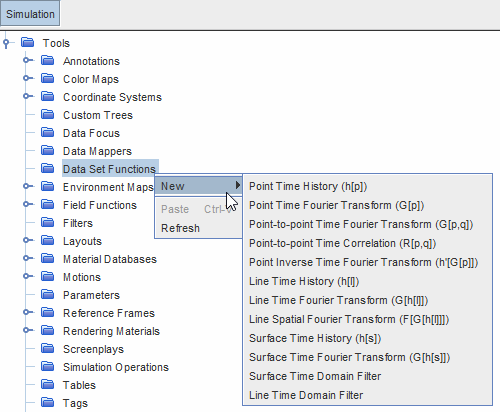This screenshot has height=412, width=500.
Task: Expand the Reference Frames node
Action: [27, 312]
